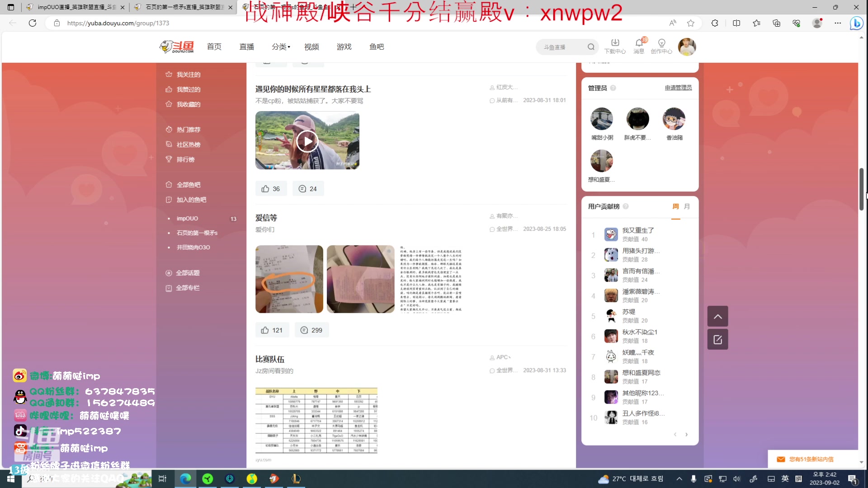This screenshot has height=488, width=868.
Task: Select 我关注的 in the sidebar
Action: [x=188, y=74]
